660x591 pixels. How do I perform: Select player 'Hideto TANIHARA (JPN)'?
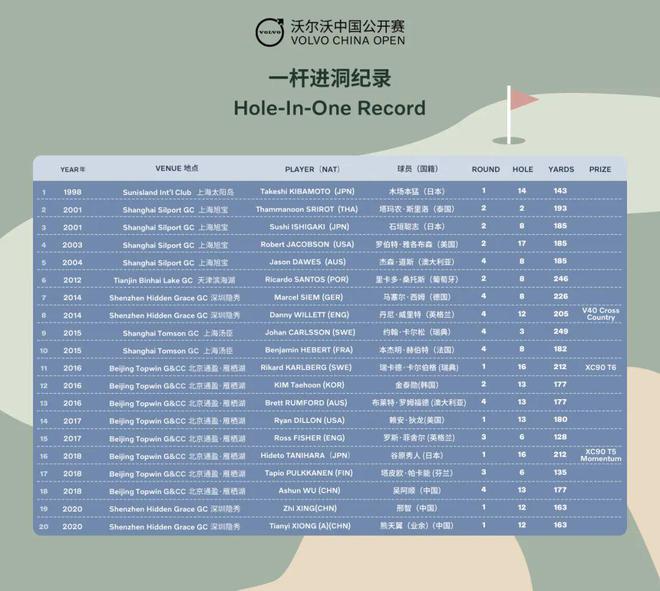point(305,455)
